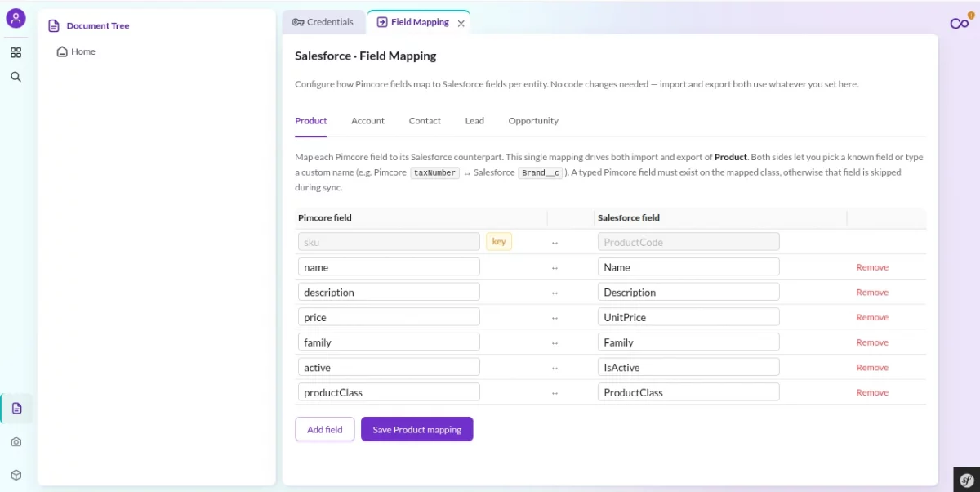The image size is (980, 492).
Task: Click the disabled 'sku' Pimcore field
Action: pos(389,242)
